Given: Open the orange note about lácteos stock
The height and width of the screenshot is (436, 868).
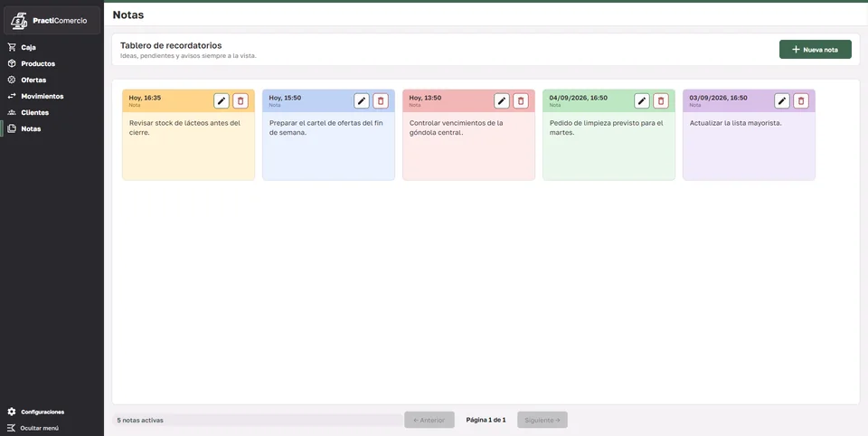Looking at the screenshot, I should pos(188,135).
